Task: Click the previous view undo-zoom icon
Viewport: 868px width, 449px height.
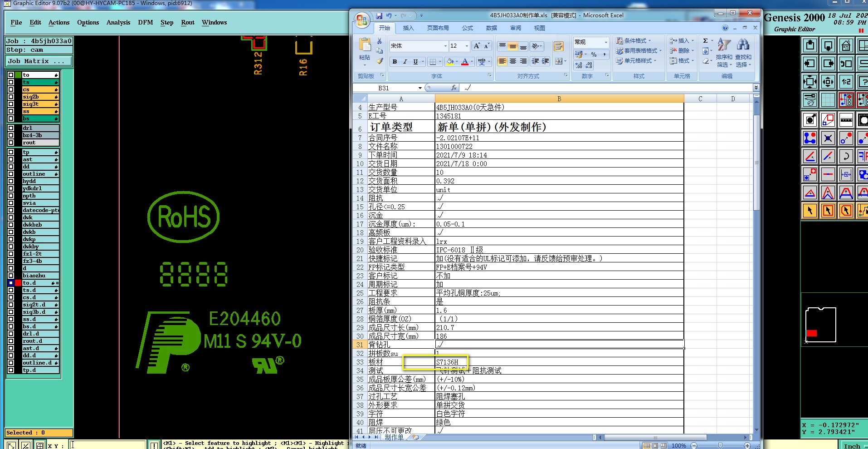Action: 846,64
